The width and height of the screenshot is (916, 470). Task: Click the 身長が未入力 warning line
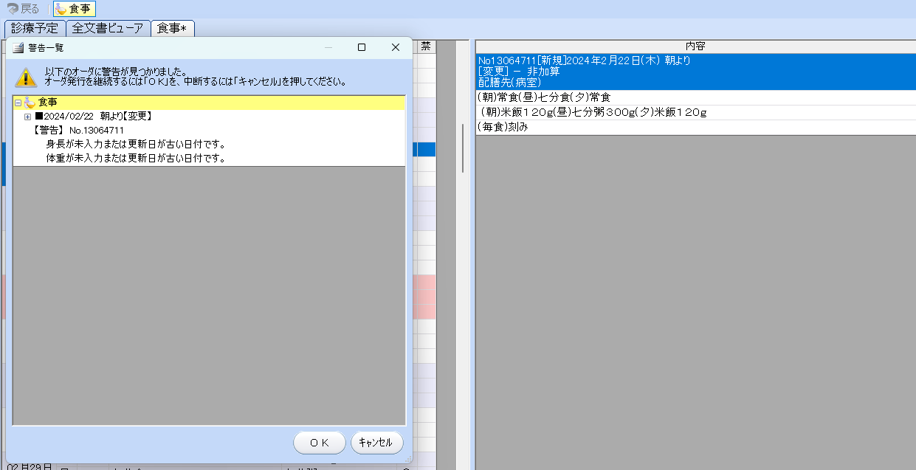[136, 144]
